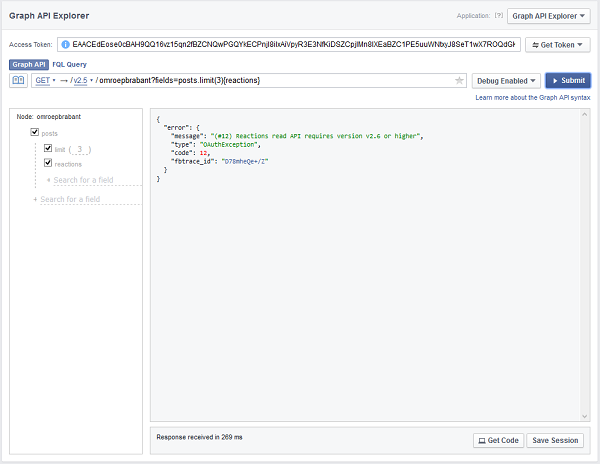Open the Graph API syntax help link

pos(533,97)
